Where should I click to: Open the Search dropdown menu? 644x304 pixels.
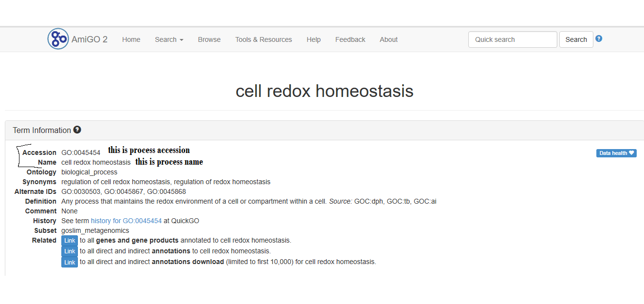click(169, 39)
